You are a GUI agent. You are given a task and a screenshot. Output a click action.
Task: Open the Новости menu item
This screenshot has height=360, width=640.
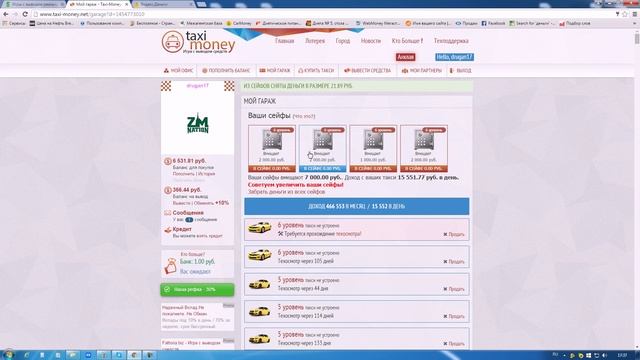click(371, 41)
